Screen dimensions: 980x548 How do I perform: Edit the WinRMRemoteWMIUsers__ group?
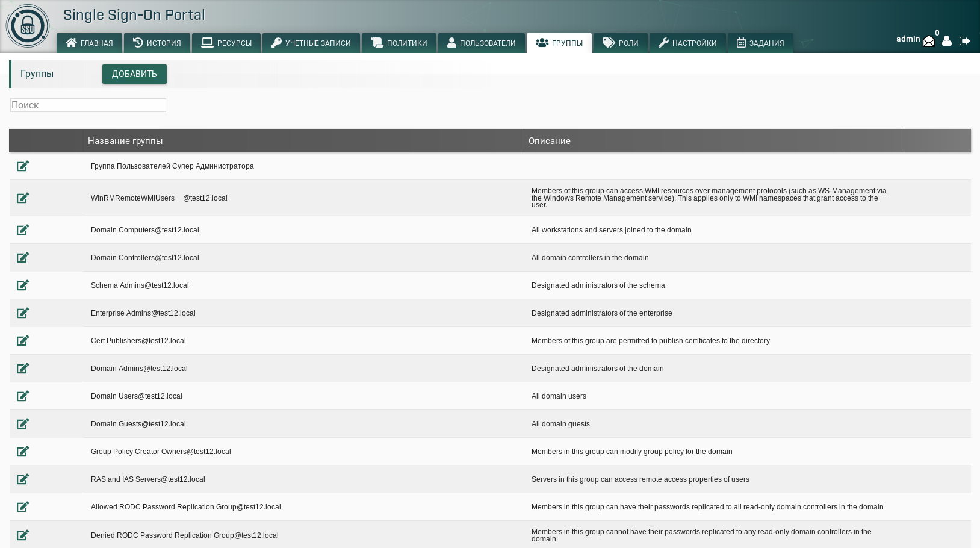(x=23, y=198)
